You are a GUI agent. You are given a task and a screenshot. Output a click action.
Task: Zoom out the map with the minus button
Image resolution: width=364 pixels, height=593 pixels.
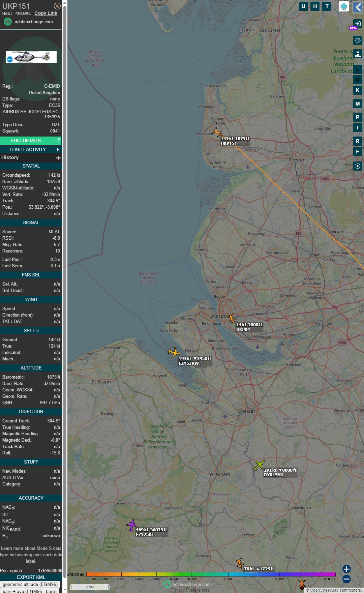346,579
